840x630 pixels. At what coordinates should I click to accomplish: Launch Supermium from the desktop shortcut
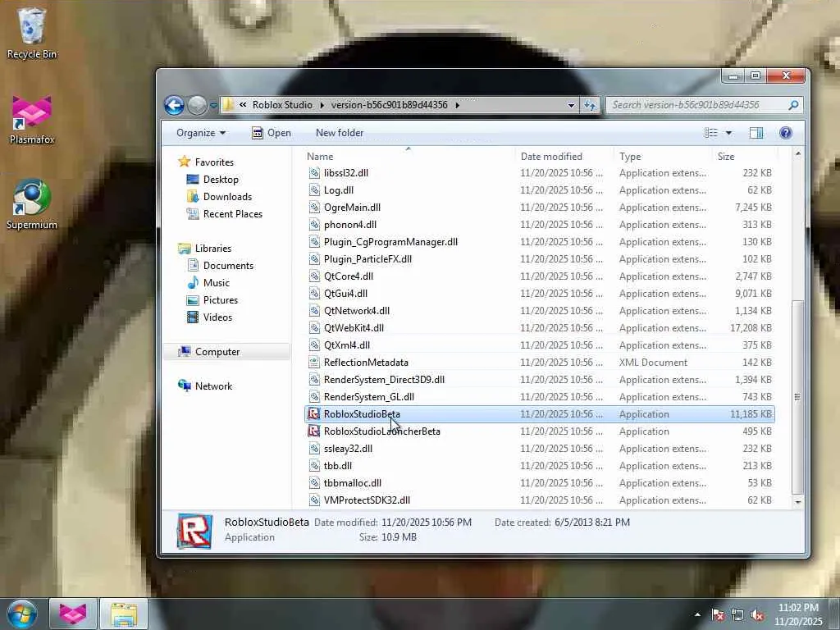point(32,204)
